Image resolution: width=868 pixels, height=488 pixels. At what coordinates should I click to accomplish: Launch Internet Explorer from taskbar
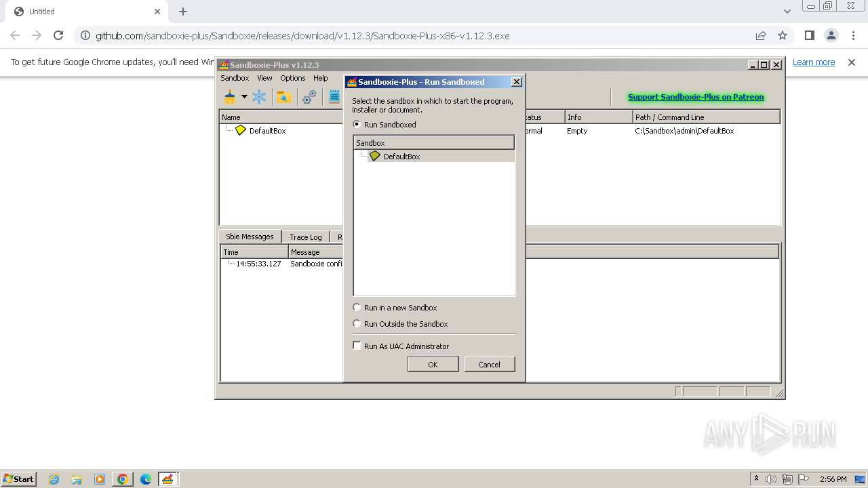pos(54,479)
